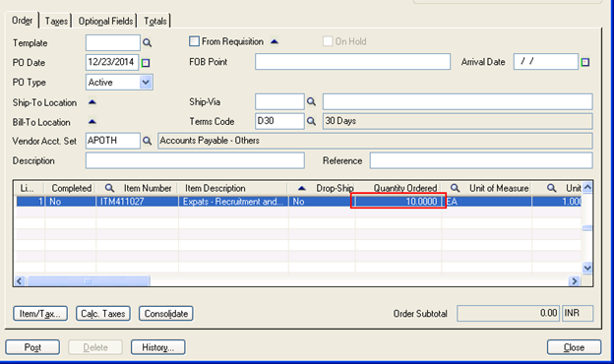Open the Arrival Date calendar picker

click(x=585, y=62)
